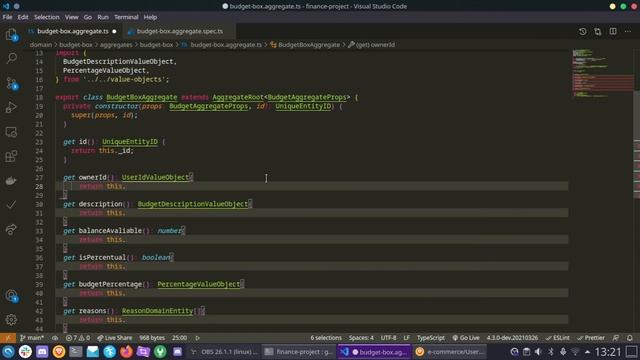The width and height of the screenshot is (640, 360).
Task: Open Discord from the taskbar
Action: pos(42,352)
